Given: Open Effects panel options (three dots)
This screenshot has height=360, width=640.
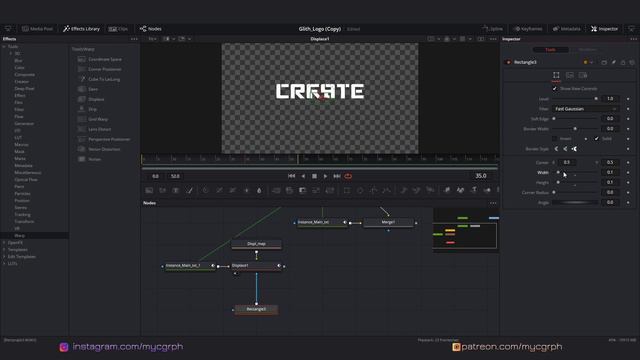Looking at the screenshot, I should click(x=134, y=39).
